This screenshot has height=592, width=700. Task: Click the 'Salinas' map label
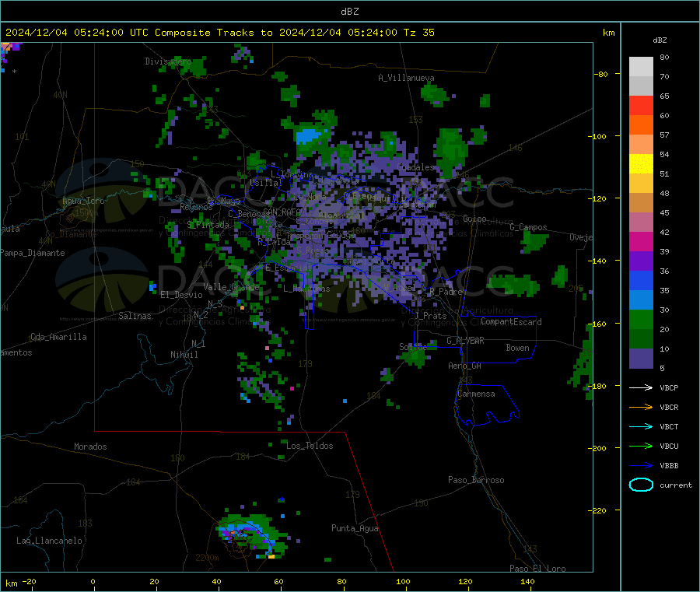tap(135, 316)
